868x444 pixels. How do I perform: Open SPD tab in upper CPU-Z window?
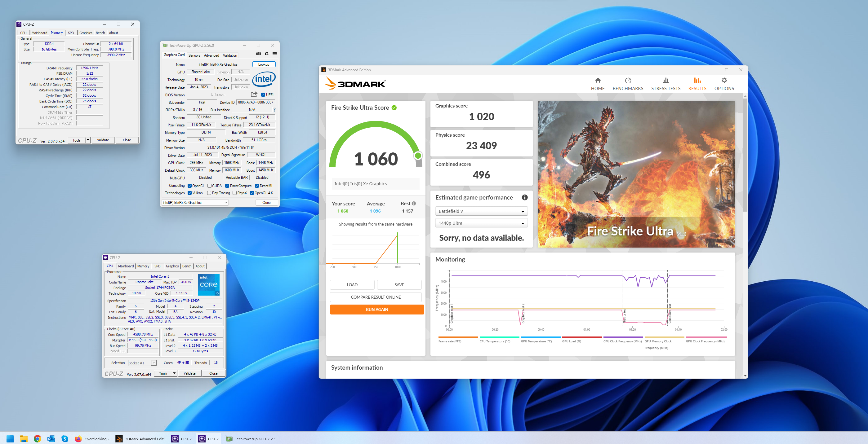point(71,33)
